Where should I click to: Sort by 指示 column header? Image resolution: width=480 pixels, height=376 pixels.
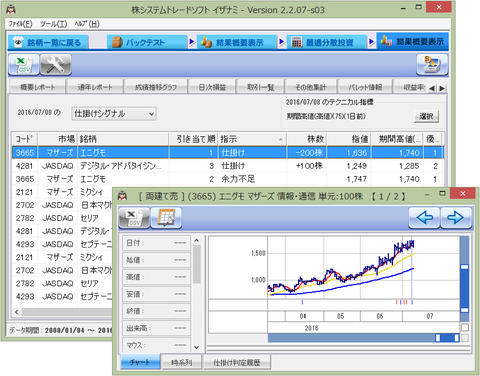click(x=253, y=139)
